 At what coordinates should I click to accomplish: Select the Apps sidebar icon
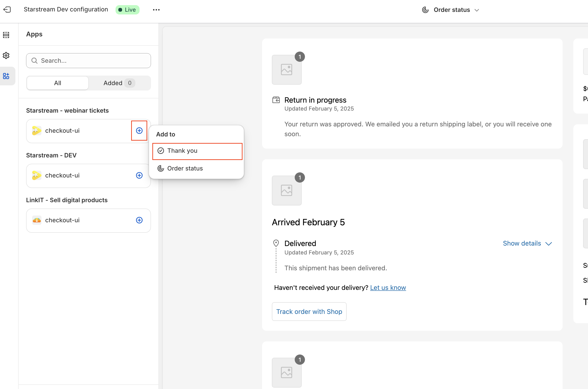6,76
